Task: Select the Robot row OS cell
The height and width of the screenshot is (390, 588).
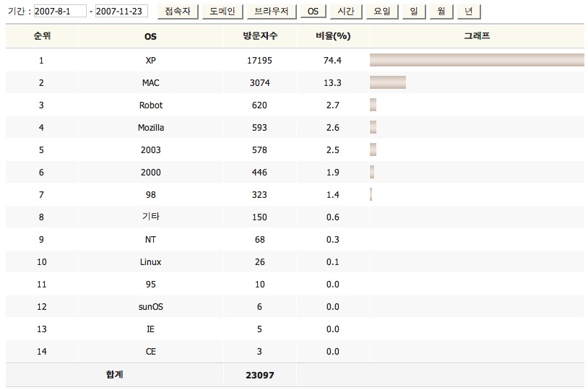Action: (151, 105)
